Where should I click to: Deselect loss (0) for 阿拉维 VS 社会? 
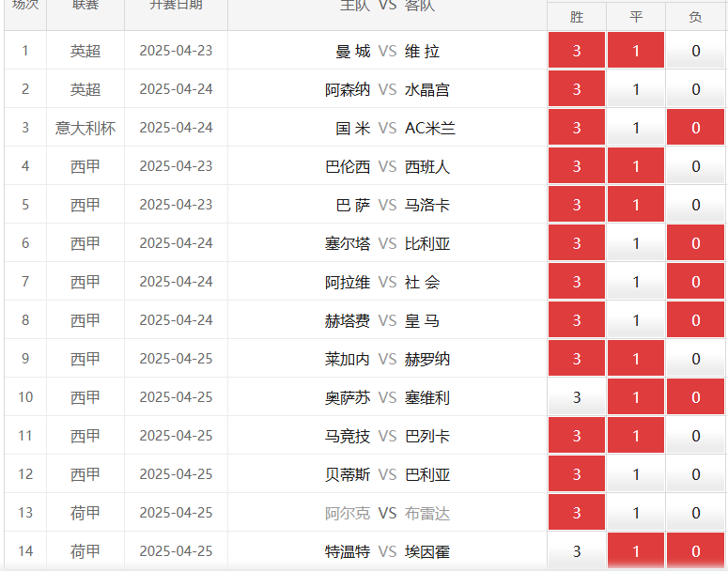(695, 282)
